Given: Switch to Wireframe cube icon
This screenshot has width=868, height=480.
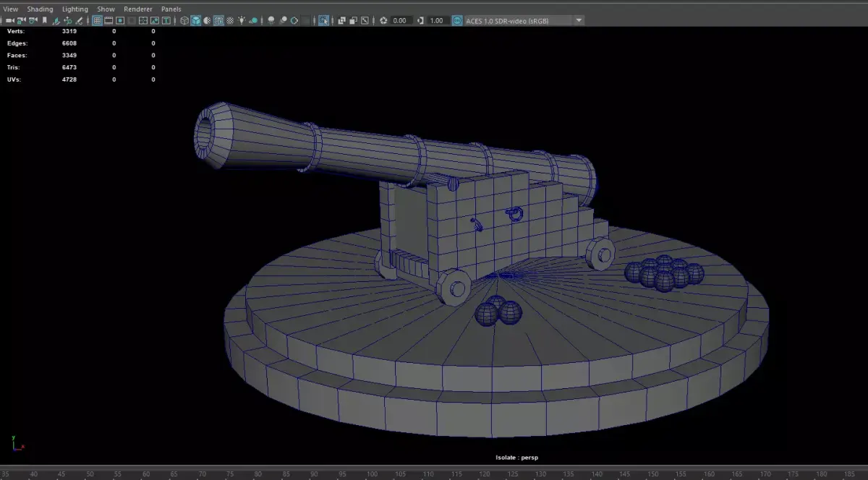Looking at the screenshot, I should (184, 20).
